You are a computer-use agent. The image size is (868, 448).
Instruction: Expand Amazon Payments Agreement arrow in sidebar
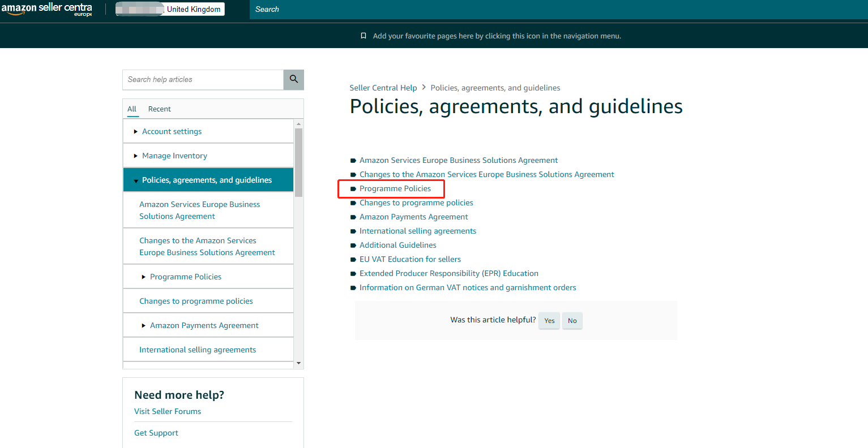tap(143, 325)
